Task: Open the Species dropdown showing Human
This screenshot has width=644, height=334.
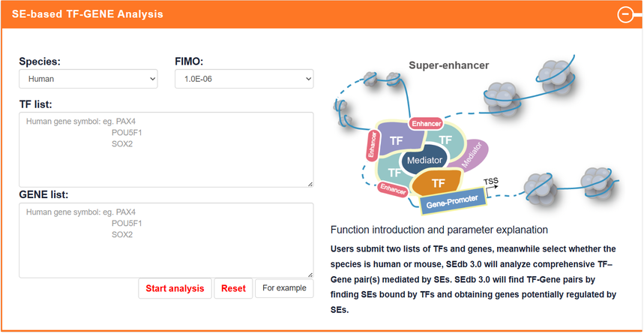Action: pyautogui.click(x=88, y=78)
